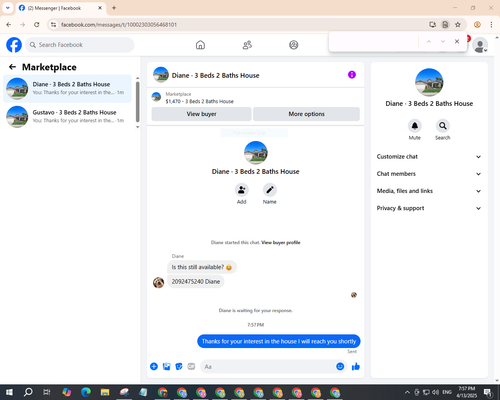Image resolution: width=500 pixels, height=400 pixels.
Task: Expand Chat members section
Action: coord(429,174)
